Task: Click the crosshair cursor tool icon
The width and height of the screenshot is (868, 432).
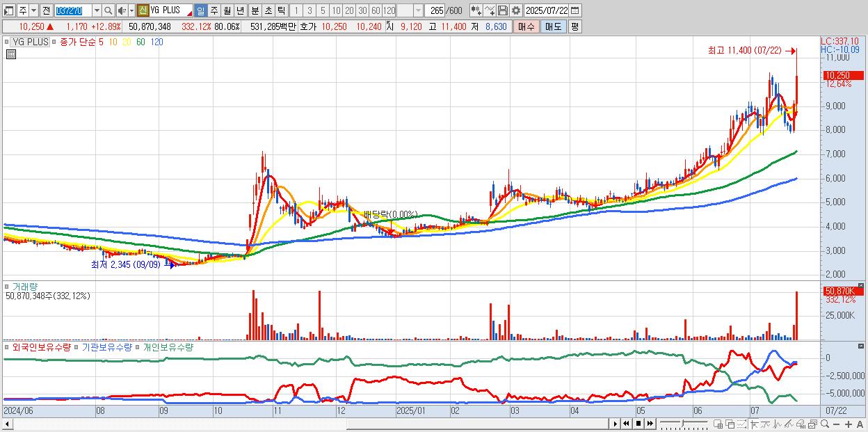Action: coord(754,424)
